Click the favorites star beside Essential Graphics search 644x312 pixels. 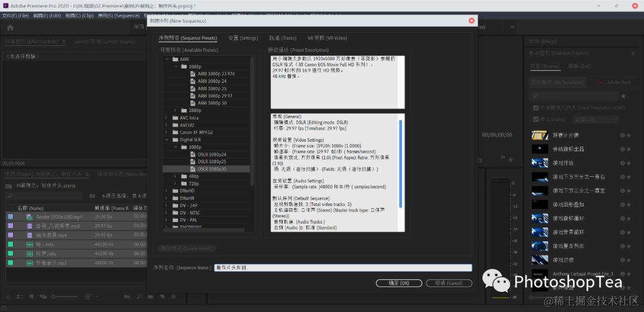click(624, 96)
